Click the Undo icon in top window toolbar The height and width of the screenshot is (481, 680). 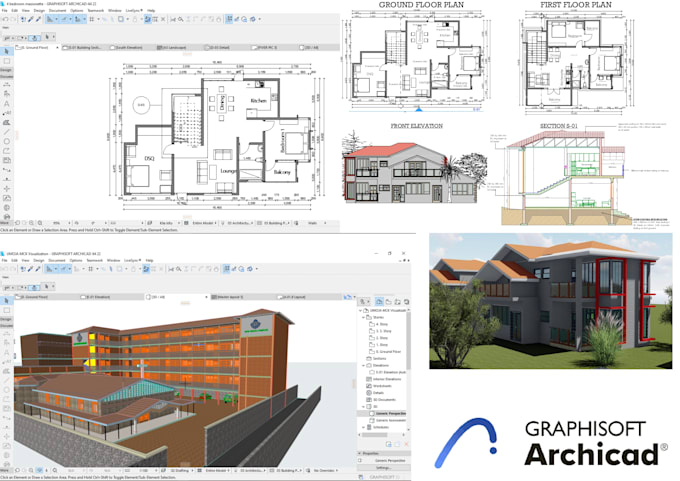pyautogui.click(x=5, y=19)
